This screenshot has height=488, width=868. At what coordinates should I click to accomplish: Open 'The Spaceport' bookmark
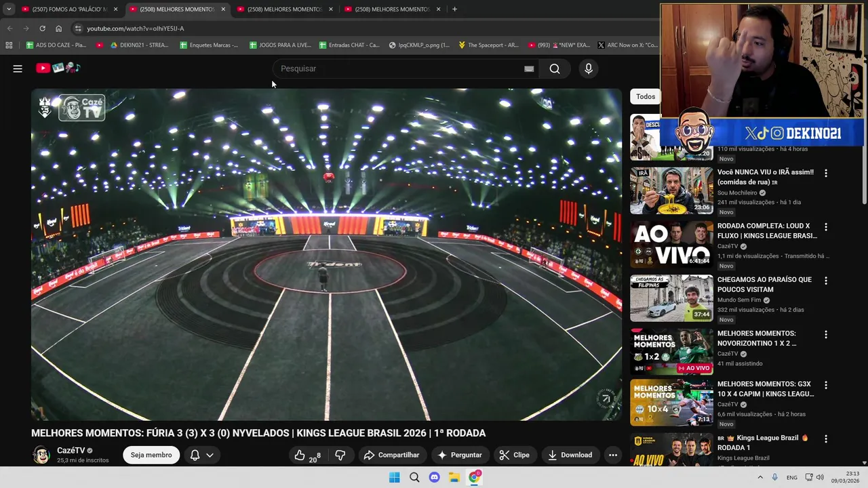[488, 45]
